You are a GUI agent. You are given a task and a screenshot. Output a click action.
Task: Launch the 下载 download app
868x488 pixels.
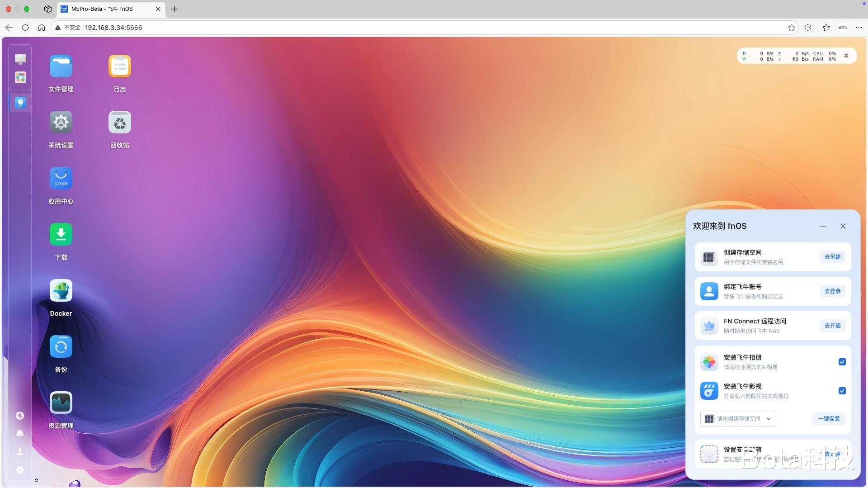[61, 235]
